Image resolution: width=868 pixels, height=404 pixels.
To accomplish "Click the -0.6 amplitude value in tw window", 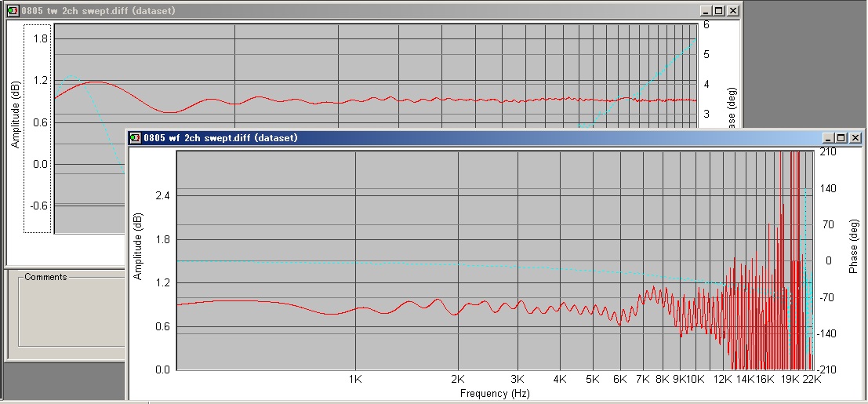I will pyautogui.click(x=38, y=206).
